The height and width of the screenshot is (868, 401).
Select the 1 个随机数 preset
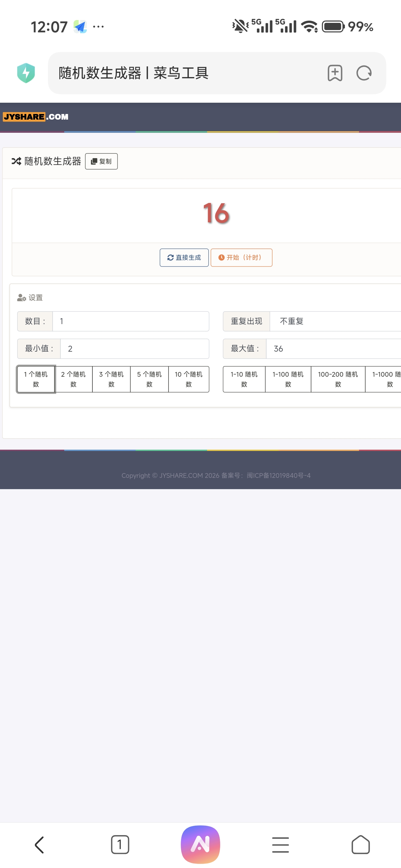(36, 379)
